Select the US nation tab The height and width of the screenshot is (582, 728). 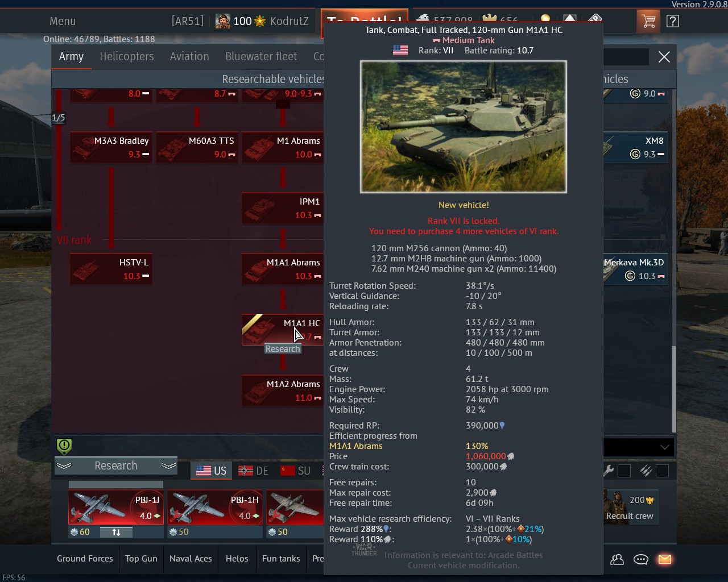(211, 471)
